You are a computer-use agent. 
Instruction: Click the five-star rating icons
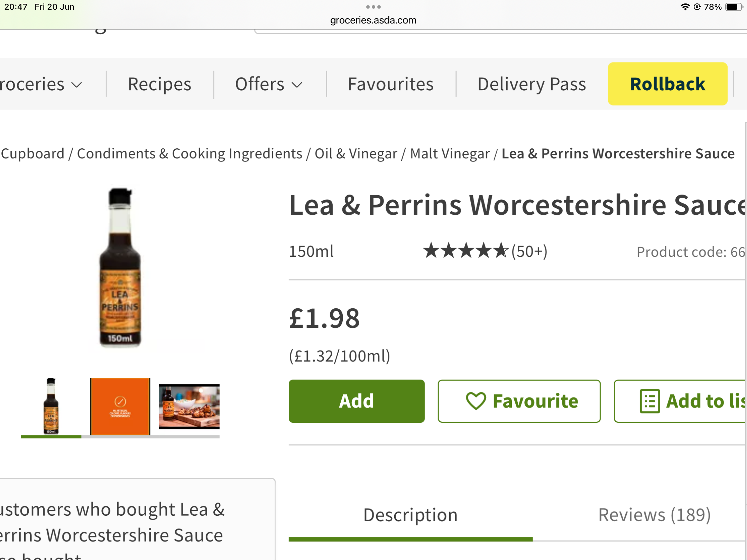466,251
